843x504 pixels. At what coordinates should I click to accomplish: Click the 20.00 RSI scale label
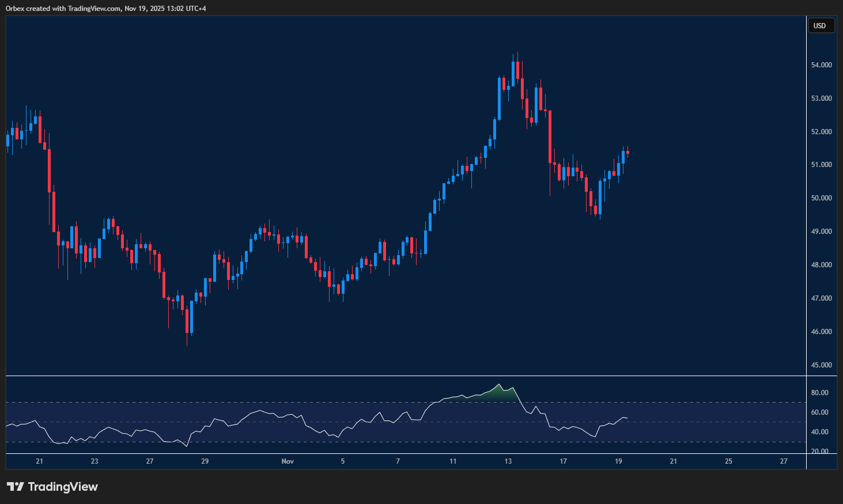click(x=819, y=451)
